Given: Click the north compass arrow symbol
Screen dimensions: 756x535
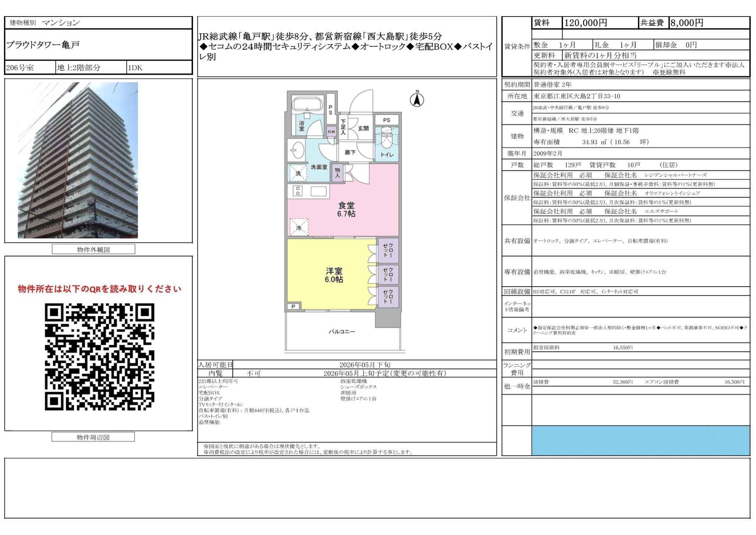Looking at the screenshot, I should point(417,98).
